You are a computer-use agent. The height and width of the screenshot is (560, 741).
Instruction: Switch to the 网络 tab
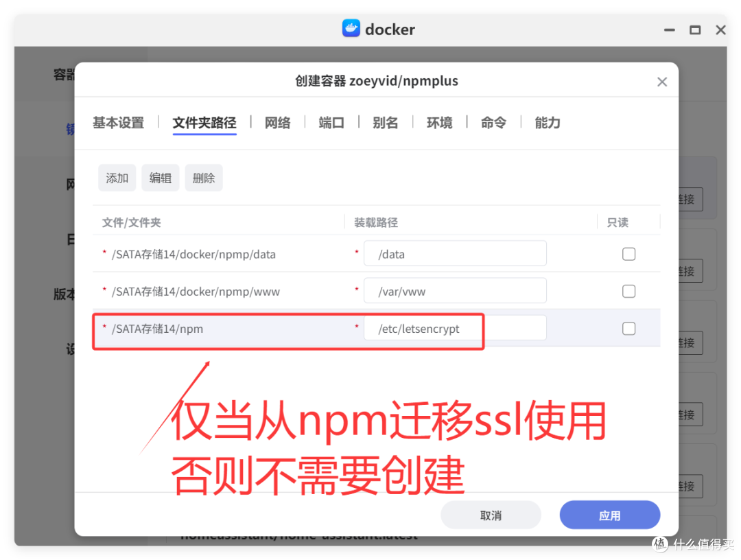[x=277, y=123]
